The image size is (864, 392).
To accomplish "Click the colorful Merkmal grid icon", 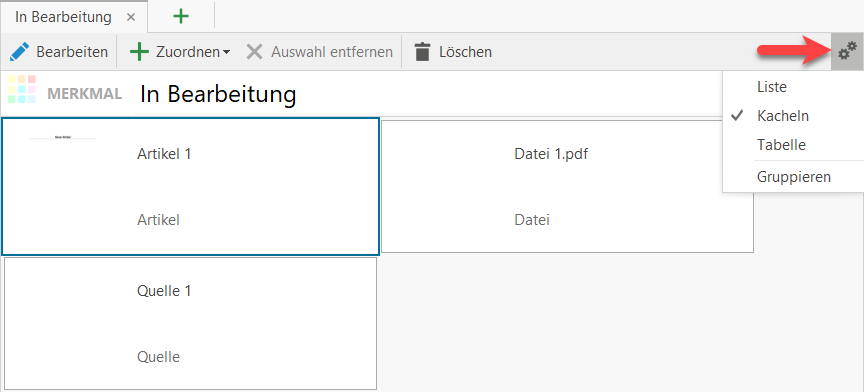I will [22, 89].
